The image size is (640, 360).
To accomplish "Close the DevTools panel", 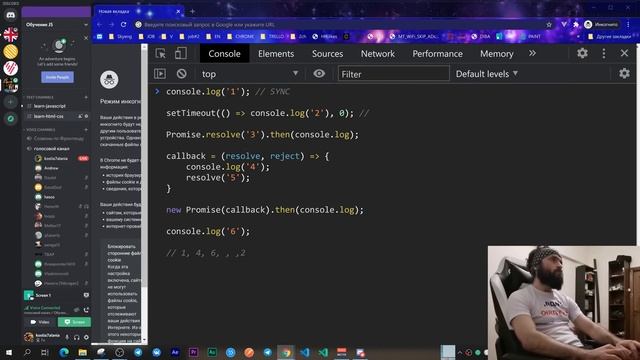I will (x=624, y=53).
